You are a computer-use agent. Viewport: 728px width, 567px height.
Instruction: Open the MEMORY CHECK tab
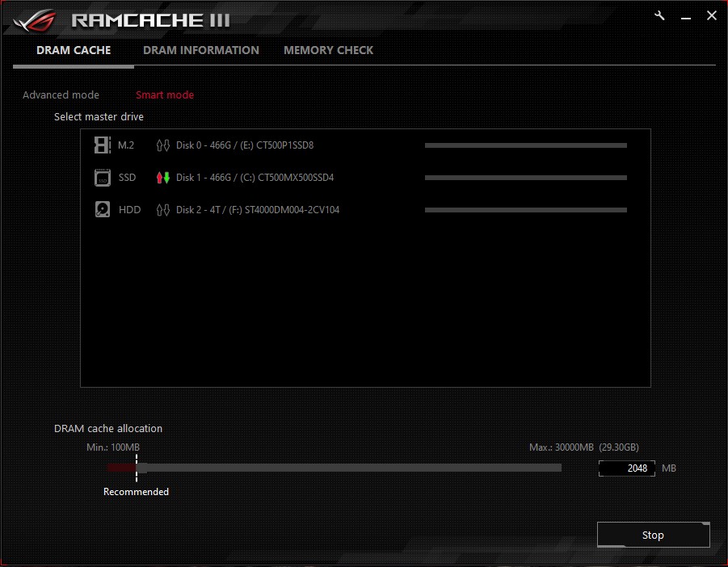(328, 50)
